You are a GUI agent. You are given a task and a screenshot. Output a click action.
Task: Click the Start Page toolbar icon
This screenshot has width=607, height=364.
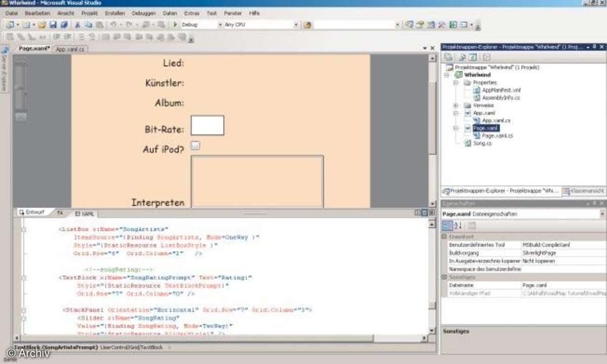pos(453,24)
